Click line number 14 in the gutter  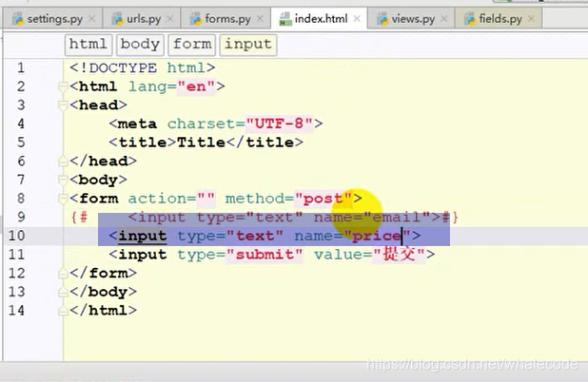(17, 310)
